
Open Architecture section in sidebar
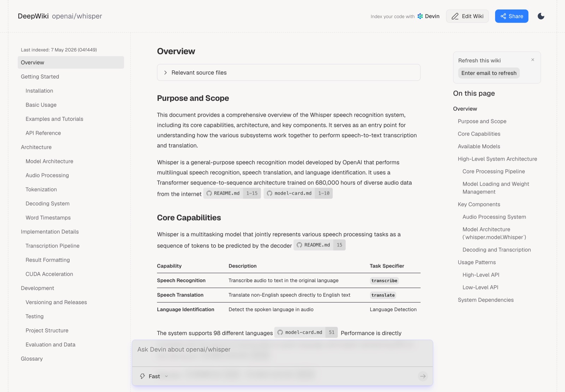[36, 147]
